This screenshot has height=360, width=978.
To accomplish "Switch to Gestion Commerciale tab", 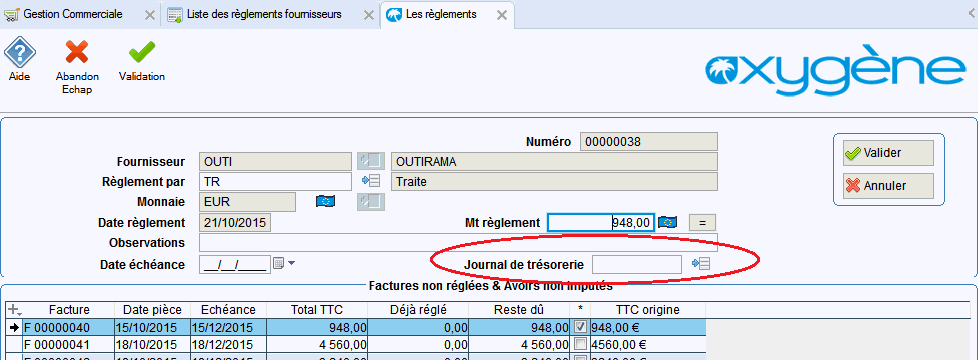I will pyautogui.click(x=73, y=14).
